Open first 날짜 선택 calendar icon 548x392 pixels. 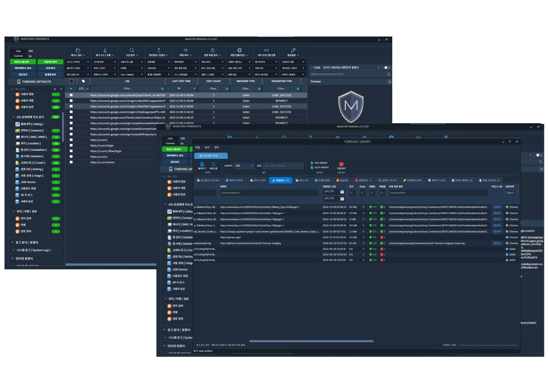tap(342, 192)
